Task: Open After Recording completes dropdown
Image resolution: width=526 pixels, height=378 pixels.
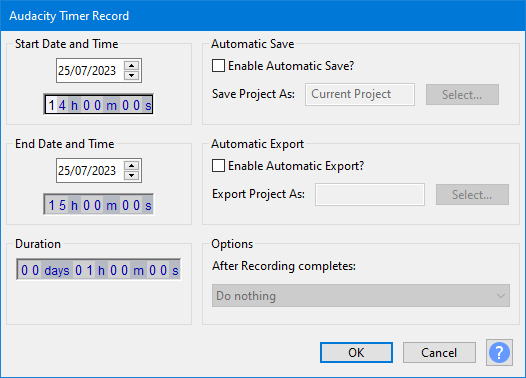Action: pos(361,296)
